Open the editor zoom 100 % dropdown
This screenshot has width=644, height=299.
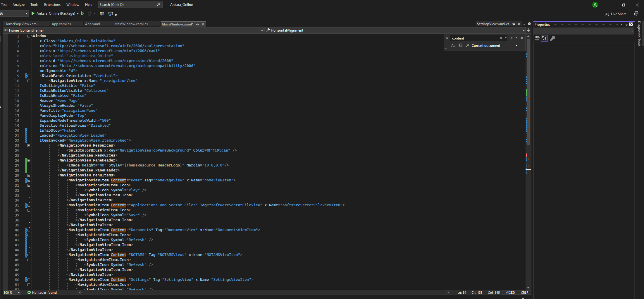pyautogui.click(x=19, y=293)
